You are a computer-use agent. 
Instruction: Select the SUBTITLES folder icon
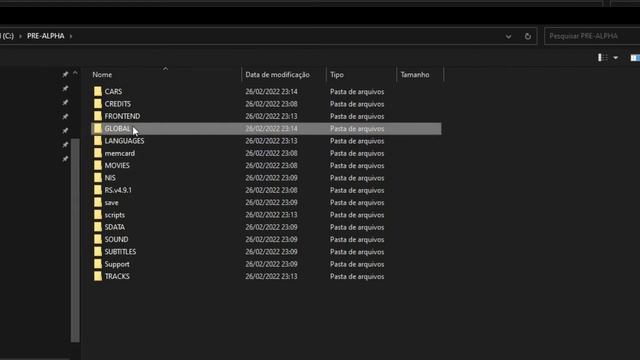[x=98, y=251]
